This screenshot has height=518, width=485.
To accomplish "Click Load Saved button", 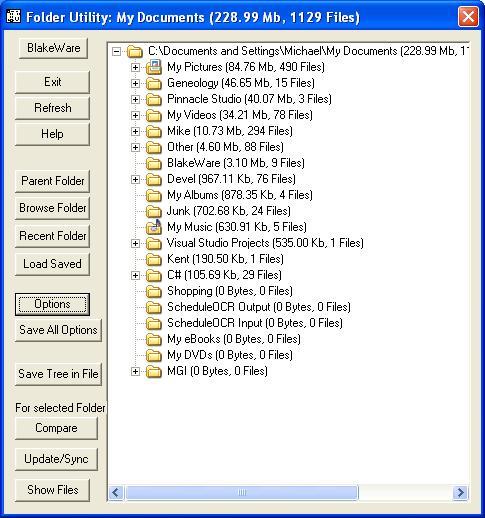I will (x=52, y=264).
